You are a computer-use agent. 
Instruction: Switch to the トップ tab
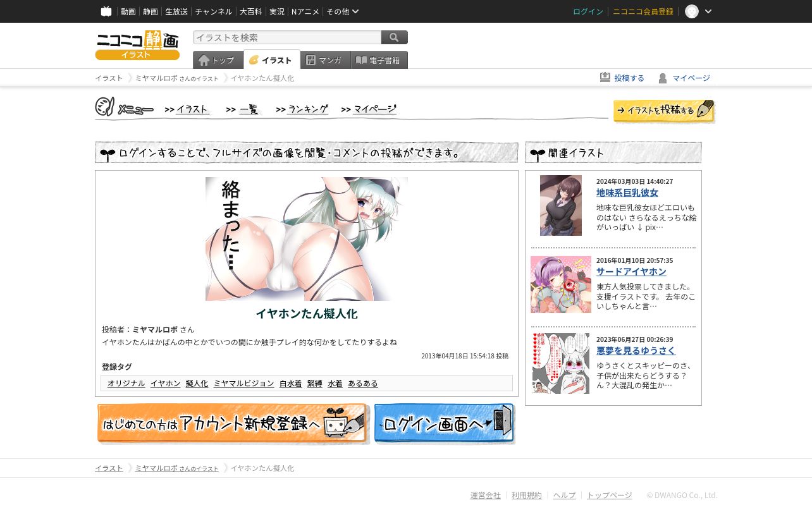point(218,60)
